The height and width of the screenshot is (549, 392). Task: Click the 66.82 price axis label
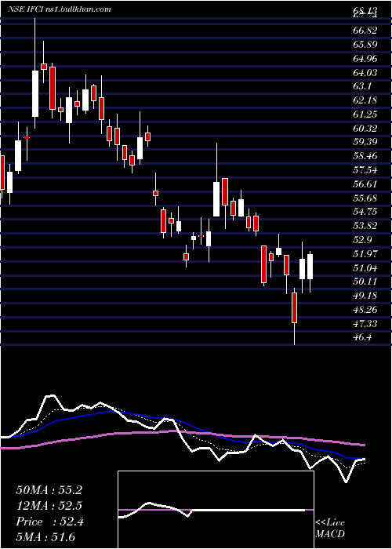[365, 31]
